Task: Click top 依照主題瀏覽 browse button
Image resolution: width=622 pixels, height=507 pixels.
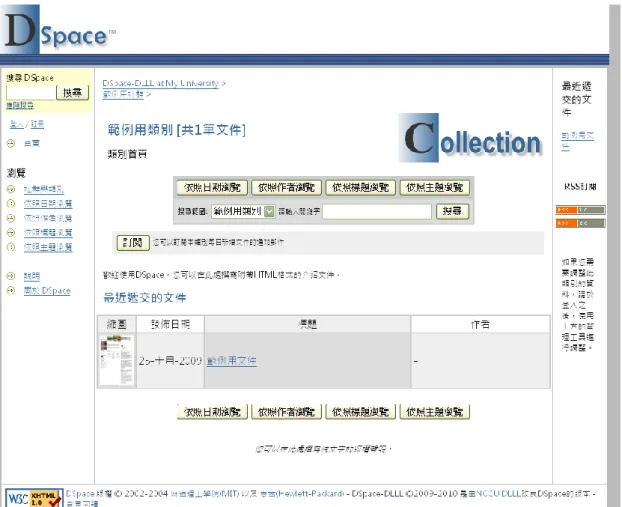Action: 435,187
